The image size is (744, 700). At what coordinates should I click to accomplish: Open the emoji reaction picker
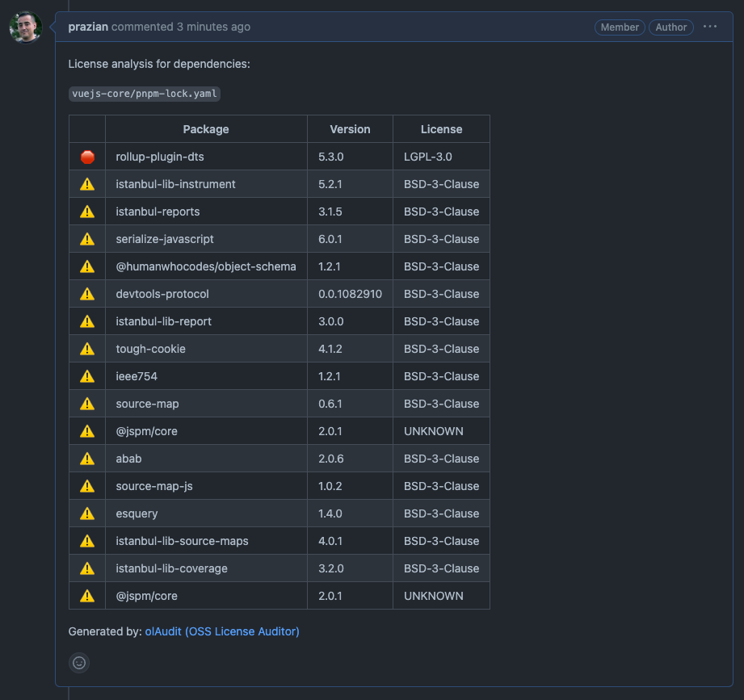coord(78,663)
